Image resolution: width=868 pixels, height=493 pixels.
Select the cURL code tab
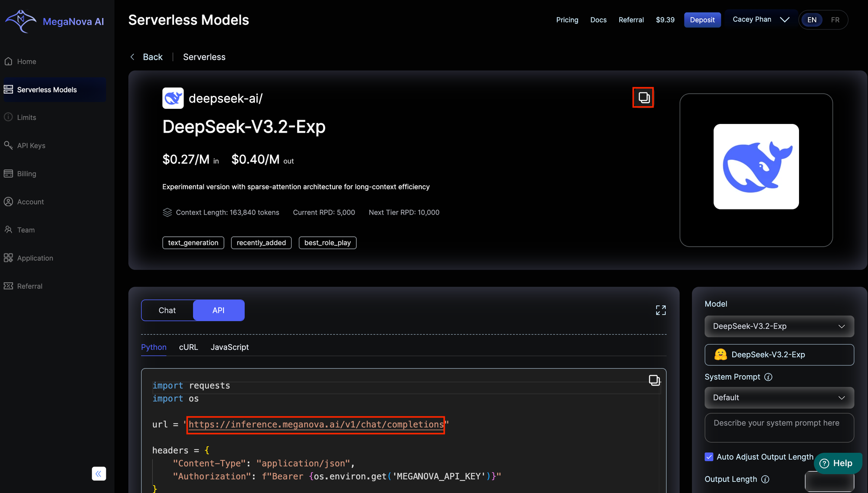188,347
